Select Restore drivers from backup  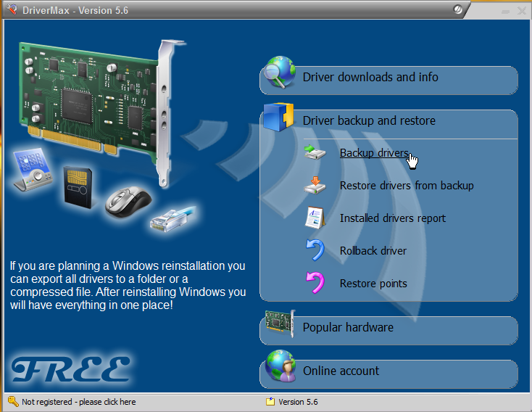tap(407, 186)
